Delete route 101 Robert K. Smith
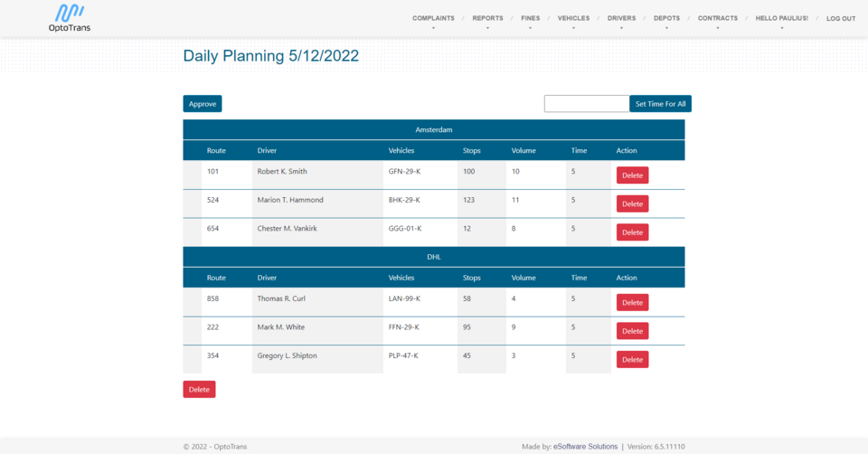Screen dimensions: 868x454 [632, 175]
